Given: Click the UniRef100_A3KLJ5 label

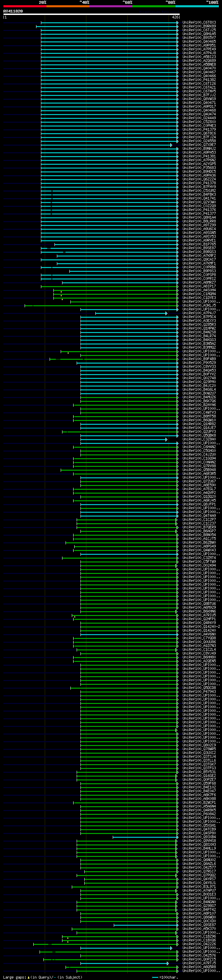Looking at the screenshot, I should (199, 305).
